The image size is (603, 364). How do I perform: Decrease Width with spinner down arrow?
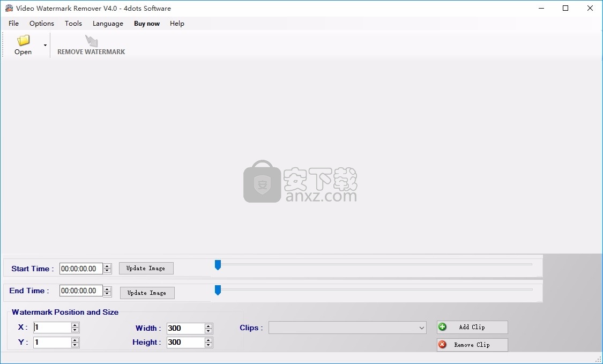pyautogui.click(x=209, y=331)
